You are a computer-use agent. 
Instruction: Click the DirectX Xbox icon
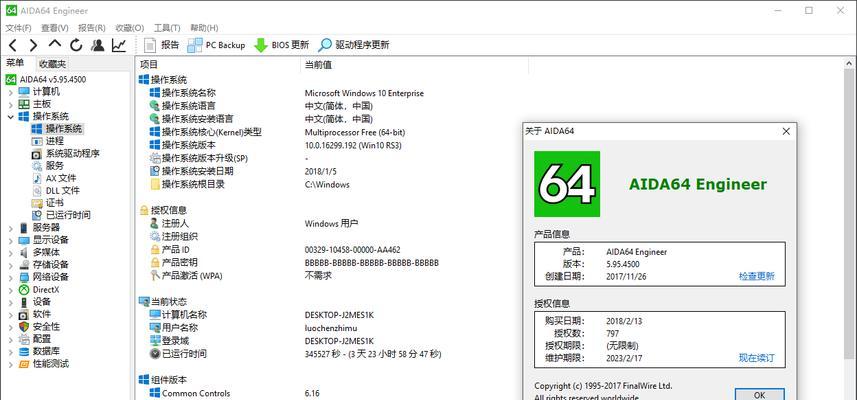pos(24,290)
